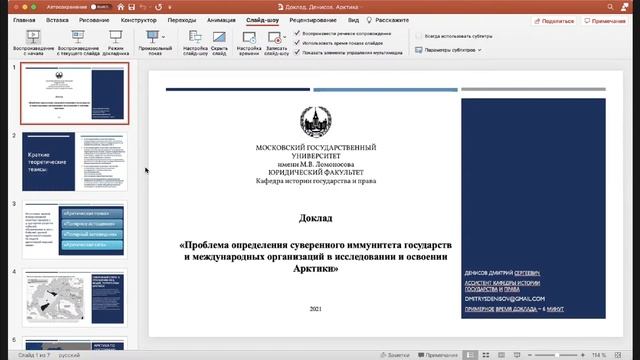Open the Рисование tab
Viewport: 640px width, 360px height.
coord(94,20)
